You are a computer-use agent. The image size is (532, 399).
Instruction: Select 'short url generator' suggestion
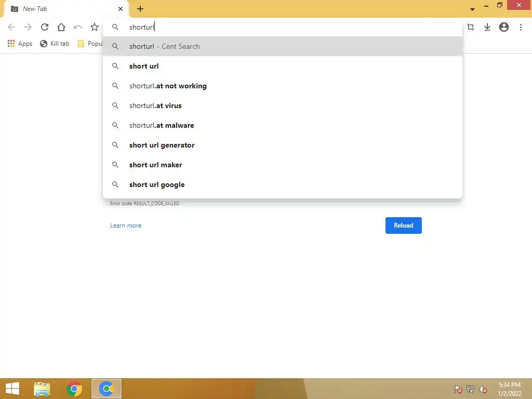pos(282,145)
